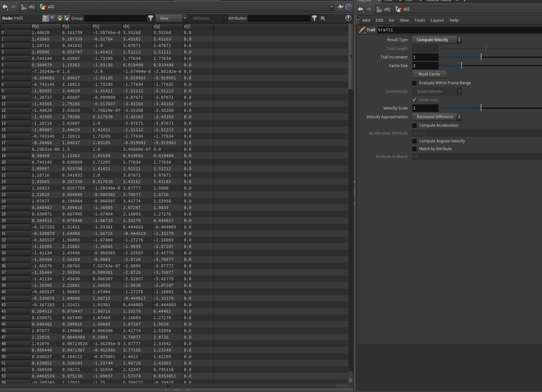Click the obj path segment in the spreadsheet
542x392 pixels.
[x=31, y=7]
